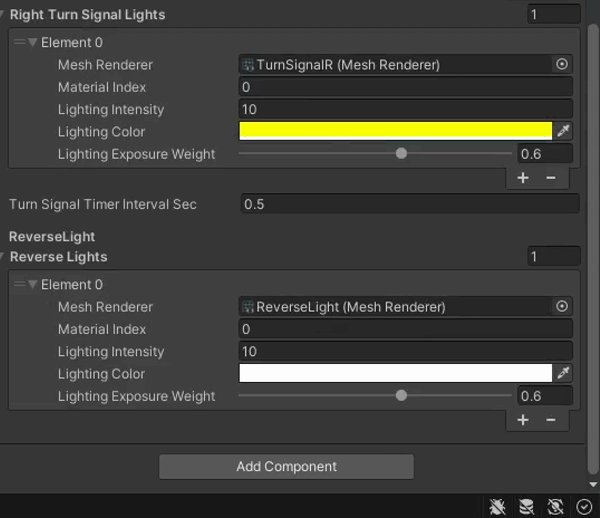Toggle auto-generate lighting status bar icon
The width and height of the screenshot is (600, 518).
(x=555, y=507)
